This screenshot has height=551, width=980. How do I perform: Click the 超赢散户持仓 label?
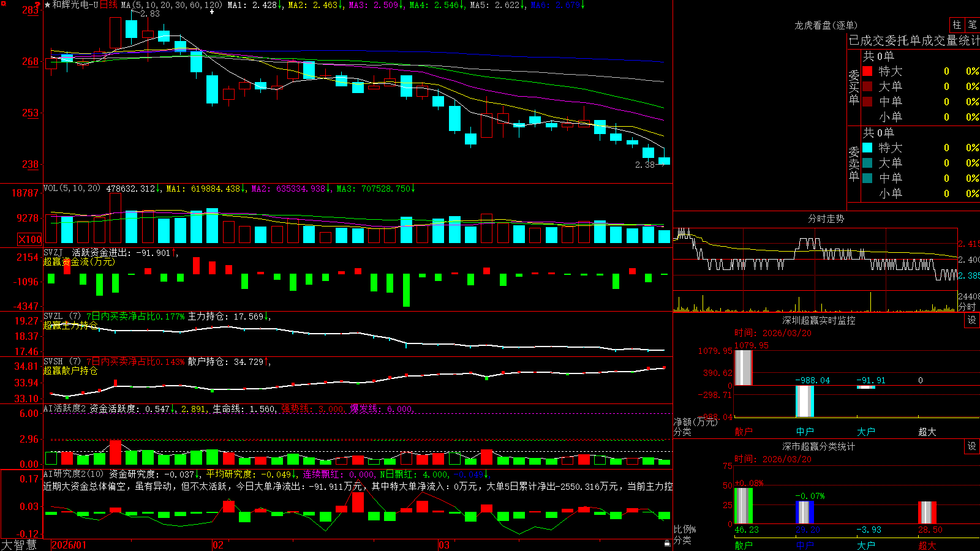click(x=70, y=370)
